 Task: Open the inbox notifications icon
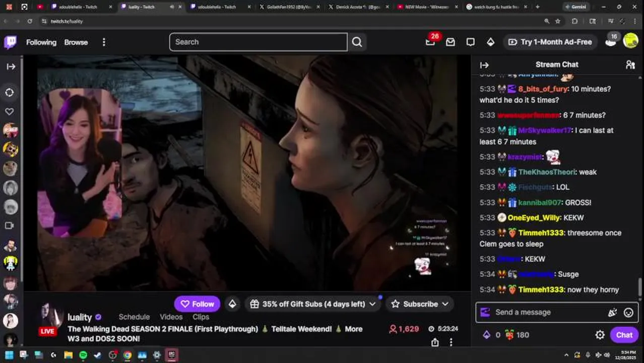(450, 42)
